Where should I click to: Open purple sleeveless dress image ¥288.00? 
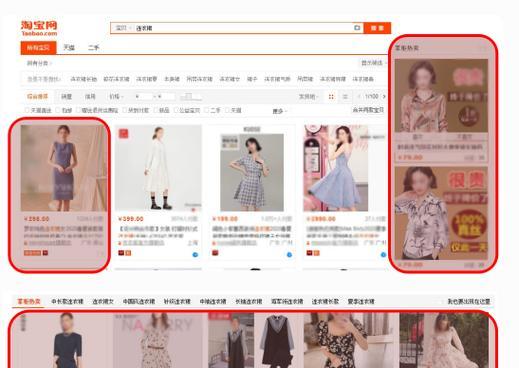[63, 168]
